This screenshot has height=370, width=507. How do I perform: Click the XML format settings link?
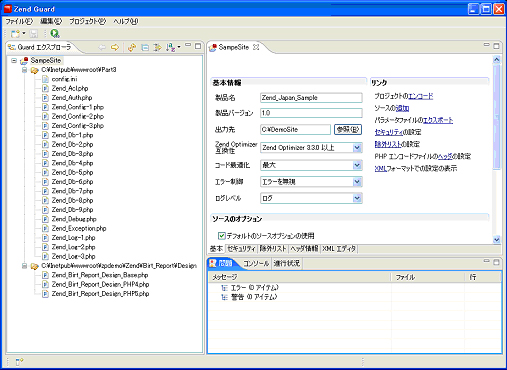point(380,168)
